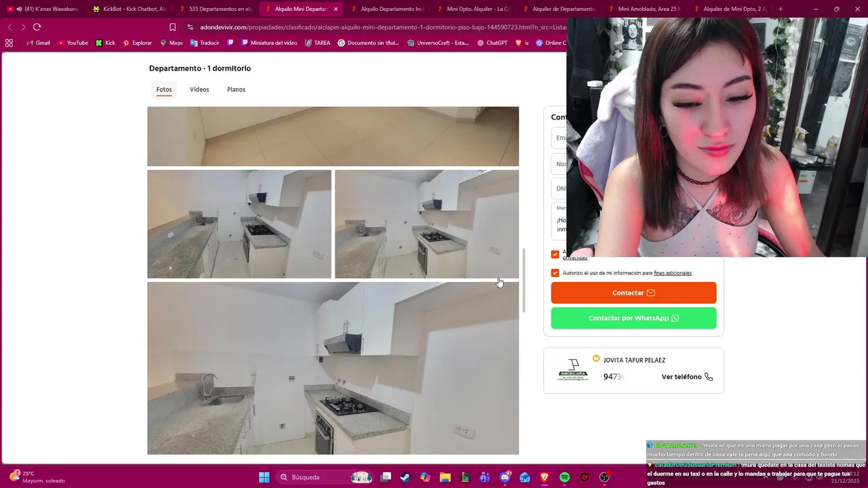Screen dimensions: 868x488
Task: Close the Alquilo Mini Departamento tab
Action: (336, 9)
